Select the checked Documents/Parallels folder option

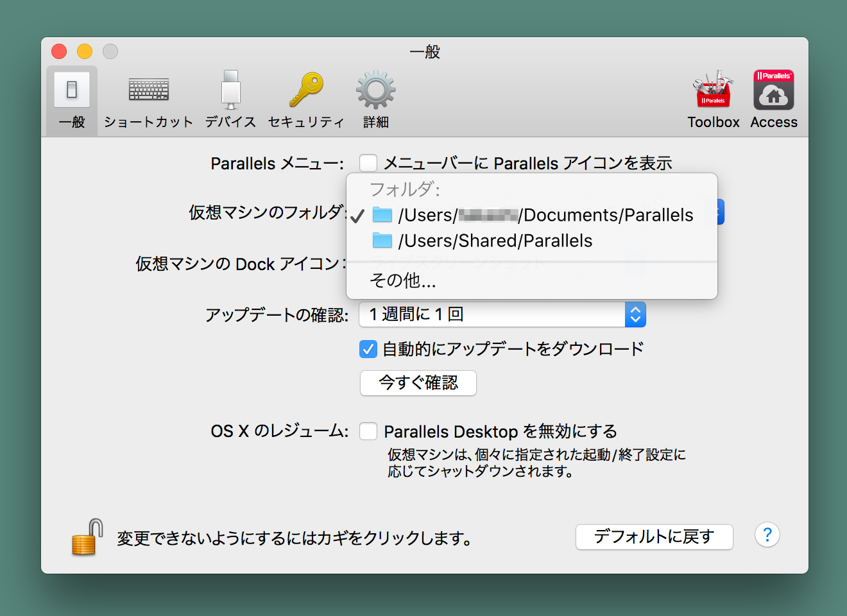pyautogui.click(x=532, y=215)
